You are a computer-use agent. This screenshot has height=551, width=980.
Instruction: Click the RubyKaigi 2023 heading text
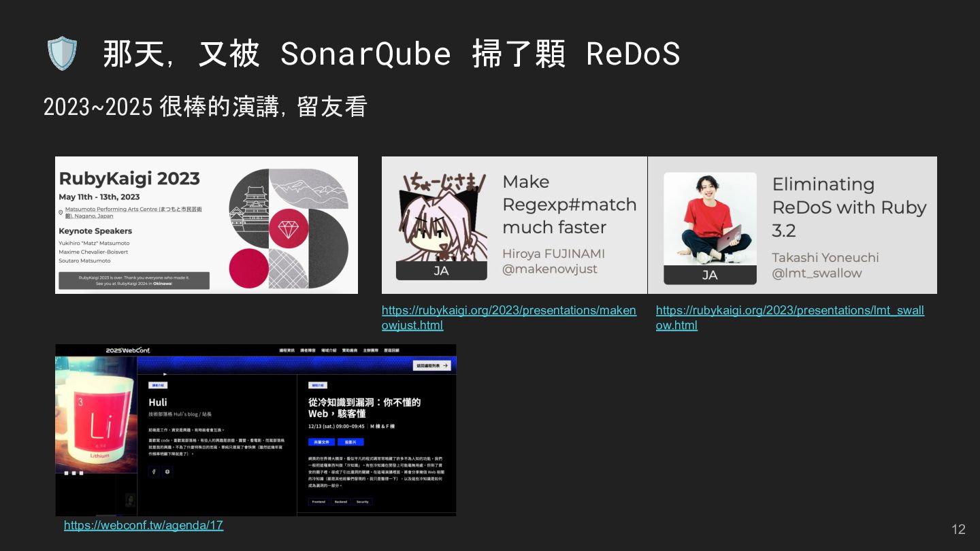tap(129, 179)
